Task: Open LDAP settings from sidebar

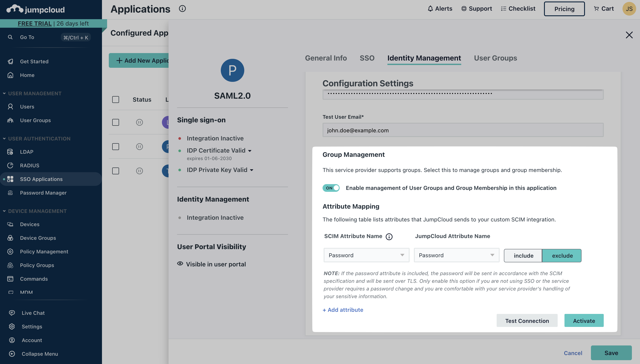Action: point(26,152)
